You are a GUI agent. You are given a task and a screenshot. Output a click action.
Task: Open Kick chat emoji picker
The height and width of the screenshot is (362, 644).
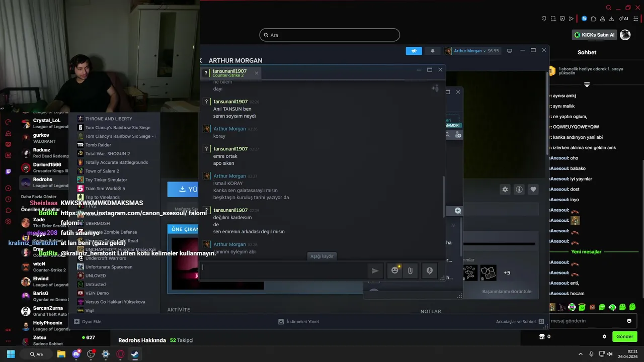tap(629, 321)
